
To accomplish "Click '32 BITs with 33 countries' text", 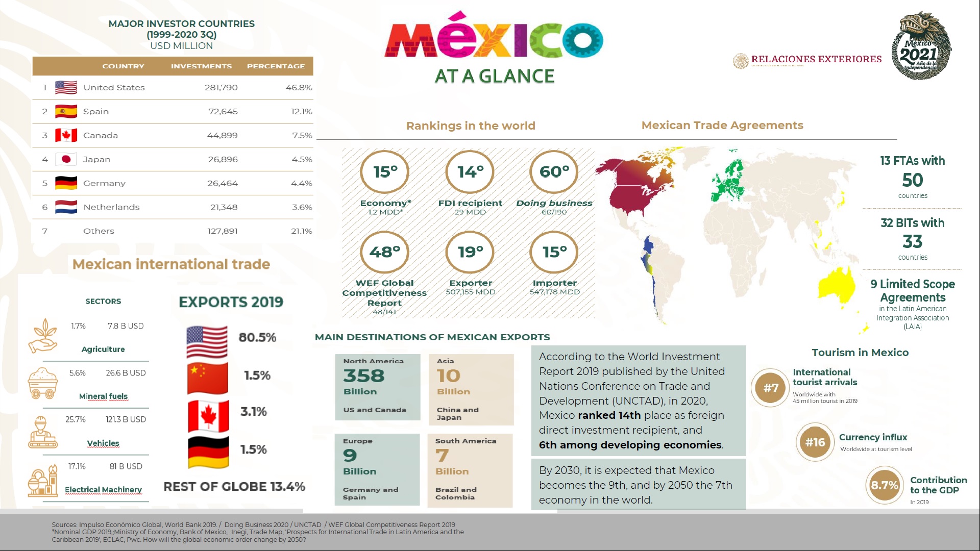I will (x=913, y=239).
